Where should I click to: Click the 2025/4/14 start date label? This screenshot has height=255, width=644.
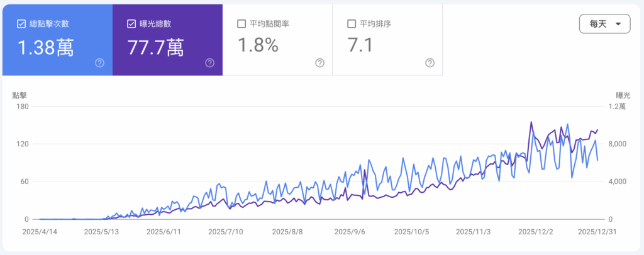click(40, 231)
